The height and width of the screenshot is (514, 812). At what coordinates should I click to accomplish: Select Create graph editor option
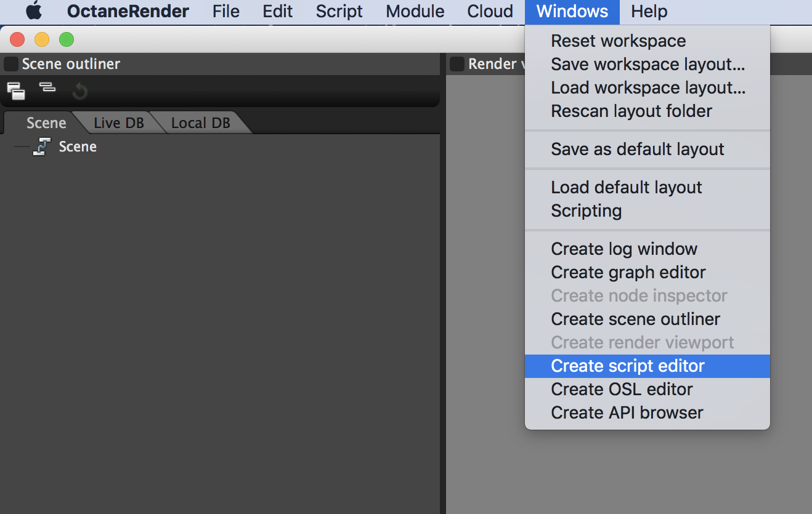click(x=628, y=272)
